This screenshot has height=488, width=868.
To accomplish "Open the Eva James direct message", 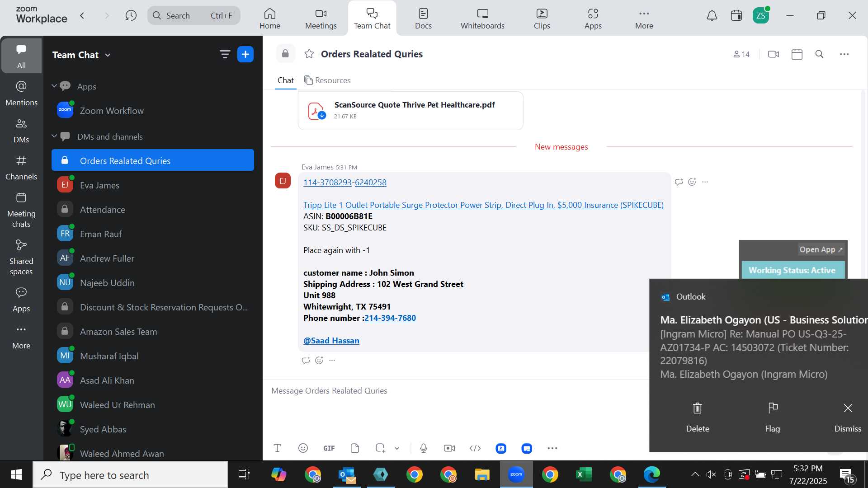I will click(153, 185).
